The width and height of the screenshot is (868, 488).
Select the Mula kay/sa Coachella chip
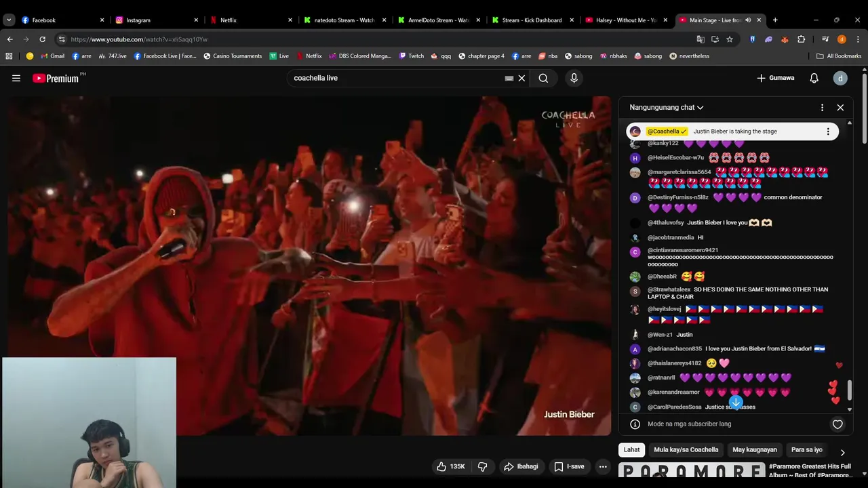(x=686, y=450)
